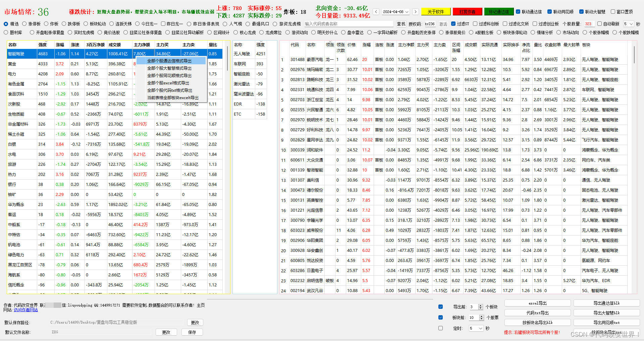The height and width of the screenshot is (341, 644).
Task: Select the 竞价选股 radio option
Action: pos(100,32)
